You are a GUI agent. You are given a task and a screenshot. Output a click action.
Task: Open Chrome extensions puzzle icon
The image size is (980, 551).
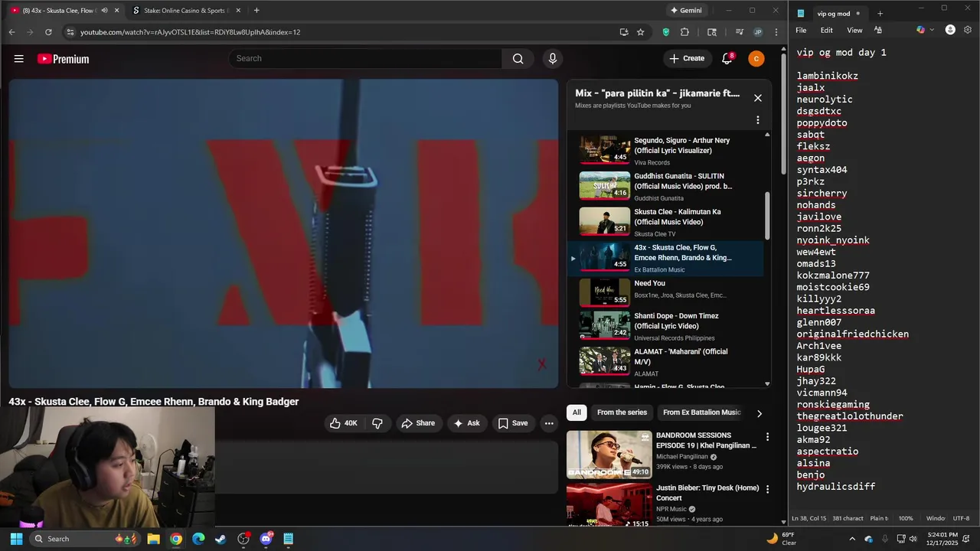tap(684, 32)
